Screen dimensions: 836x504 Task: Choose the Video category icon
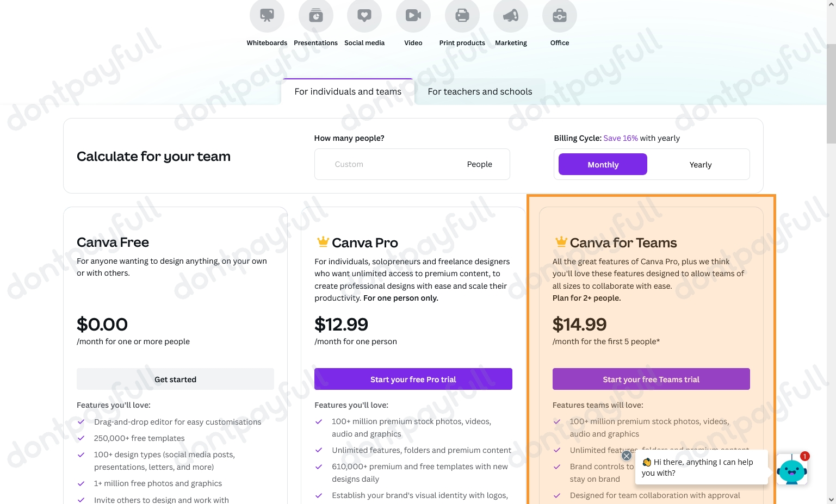point(413,15)
